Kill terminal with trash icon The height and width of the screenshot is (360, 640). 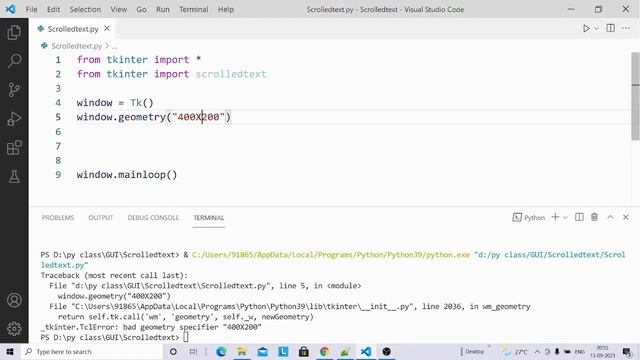point(594,217)
